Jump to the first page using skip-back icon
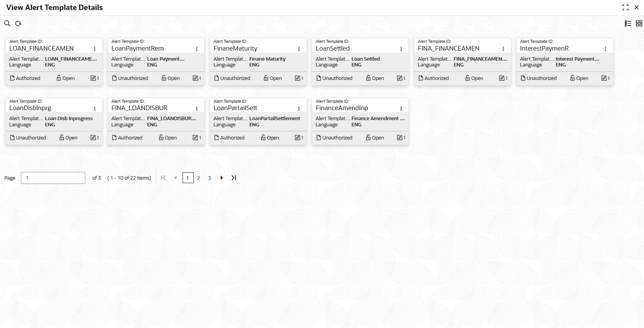This screenshot has height=328, width=644. (x=163, y=178)
